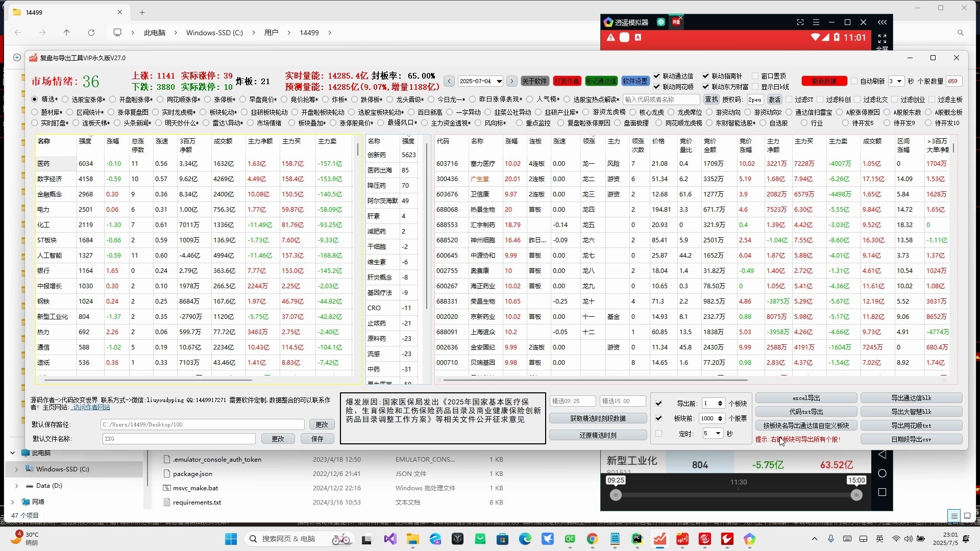980x551 pixels.
Task: Click the Wi-Fi icon in the system tray
Action: [x=896, y=539]
